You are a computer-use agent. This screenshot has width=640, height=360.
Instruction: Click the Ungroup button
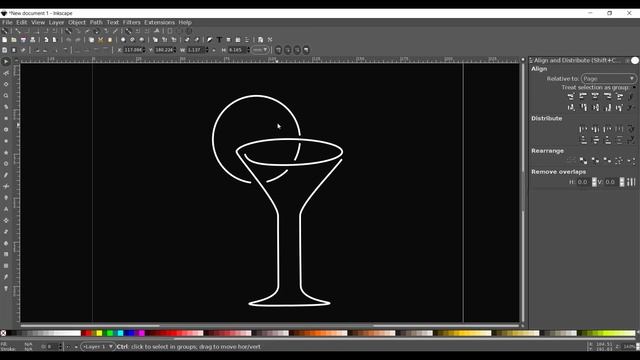(196, 40)
